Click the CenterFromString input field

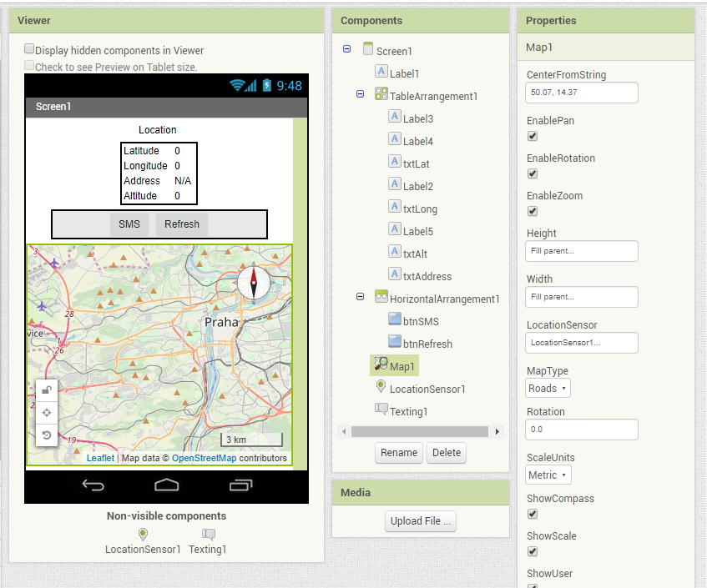[x=581, y=93]
